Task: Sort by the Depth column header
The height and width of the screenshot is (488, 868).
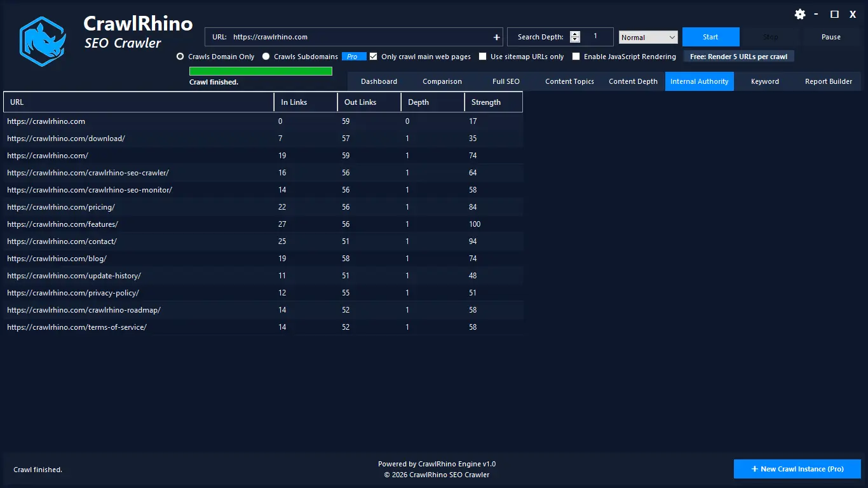Action: (433, 102)
